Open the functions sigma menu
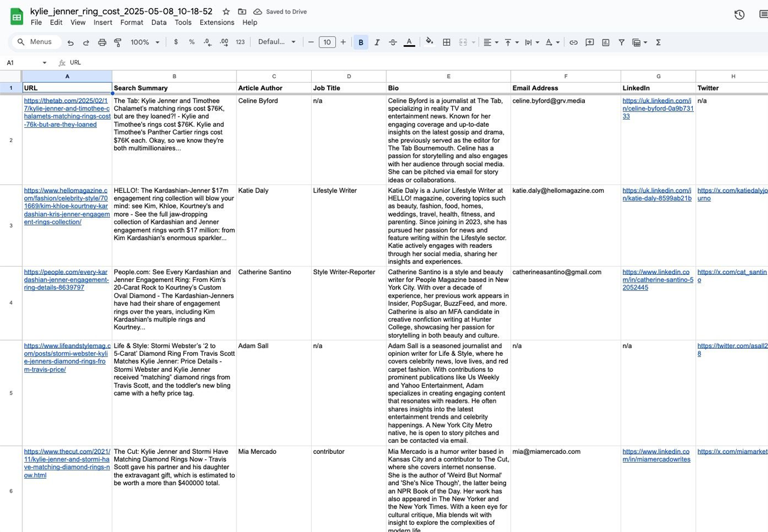The image size is (768, 532). (x=658, y=42)
